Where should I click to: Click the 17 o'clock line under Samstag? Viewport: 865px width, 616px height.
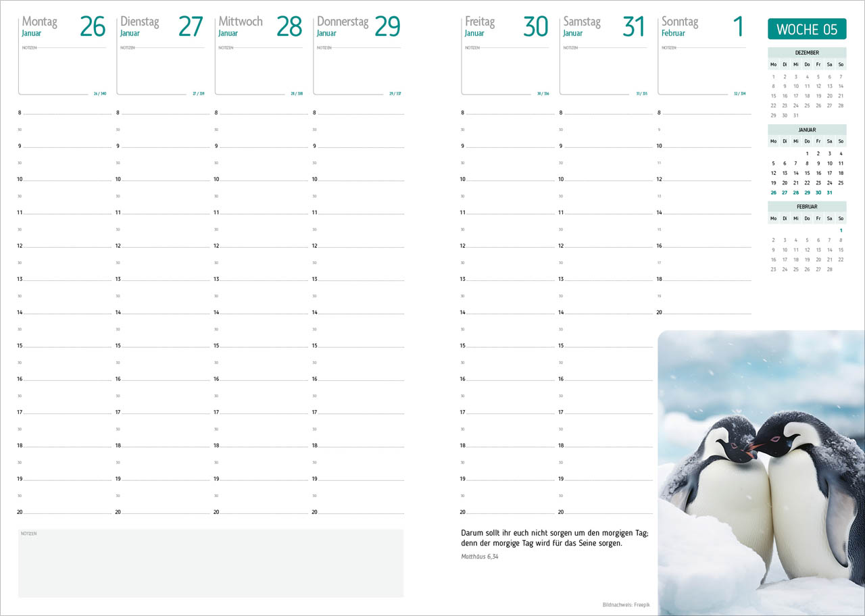(605, 412)
